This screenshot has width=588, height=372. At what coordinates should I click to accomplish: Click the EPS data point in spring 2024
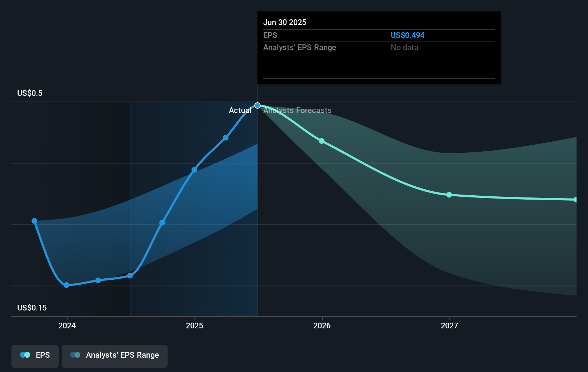(x=98, y=280)
